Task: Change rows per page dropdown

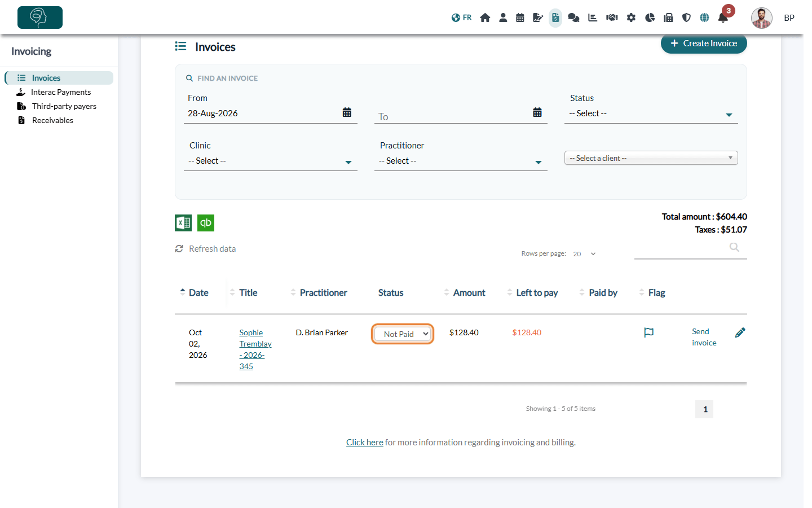Action: [x=585, y=254]
